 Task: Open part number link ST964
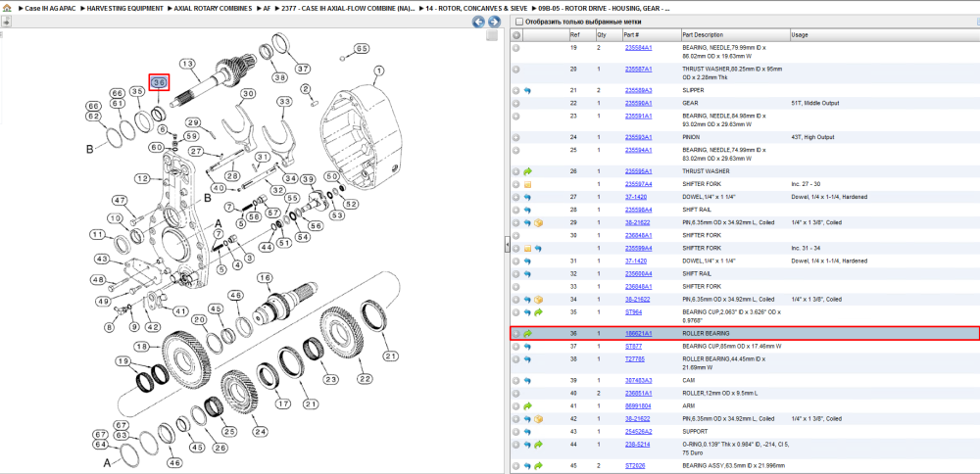(633, 311)
